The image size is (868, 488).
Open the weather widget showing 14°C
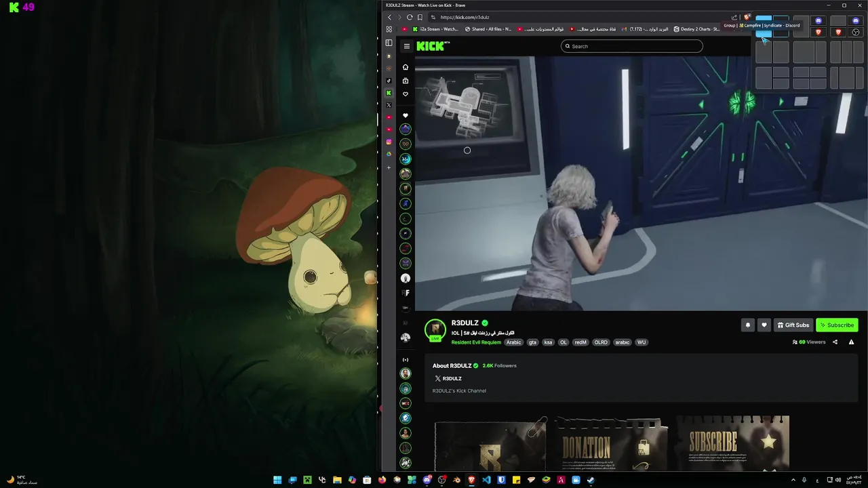22,480
